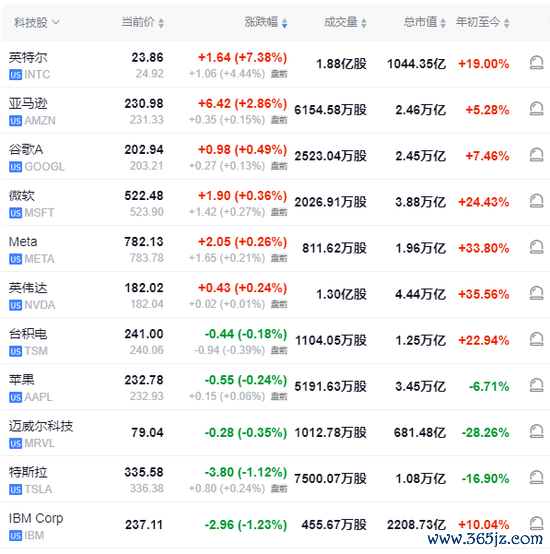Click the bell icon in the 谷歌A row
The height and width of the screenshot is (554, 550).
click(536, 155)
